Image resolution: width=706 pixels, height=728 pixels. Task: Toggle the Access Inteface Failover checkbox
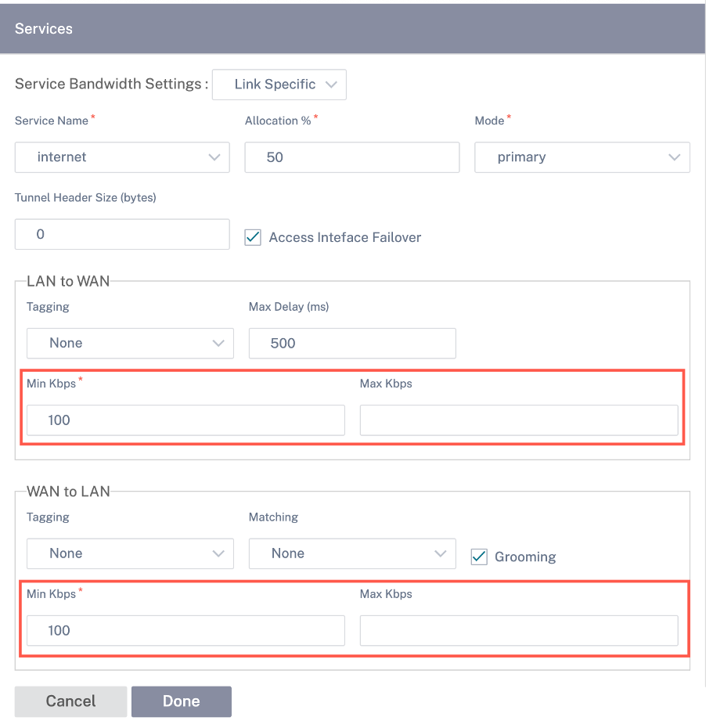pos(253,237)
